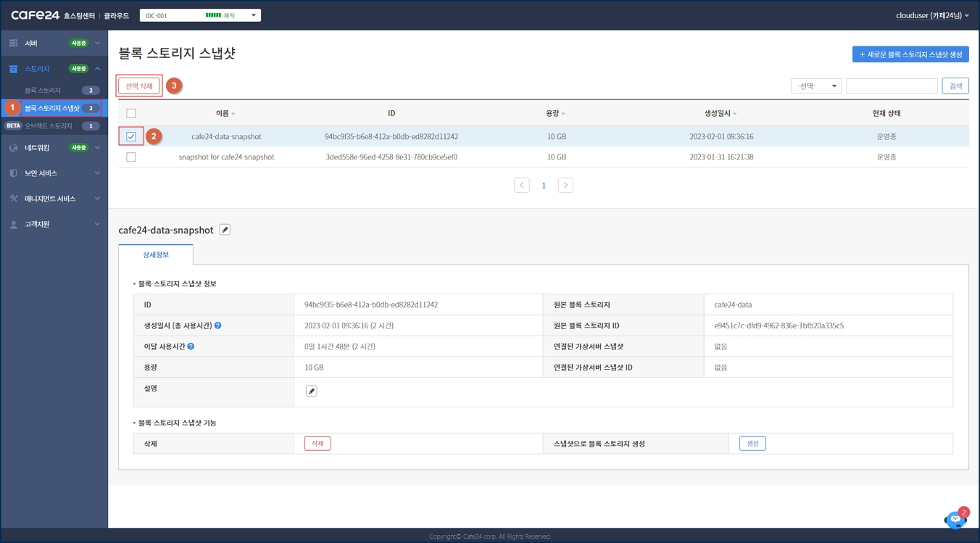Click 새로운 블록 스토리지 스냅샷 생성 button
Viewport: 980px width, 543px height.
910,54
